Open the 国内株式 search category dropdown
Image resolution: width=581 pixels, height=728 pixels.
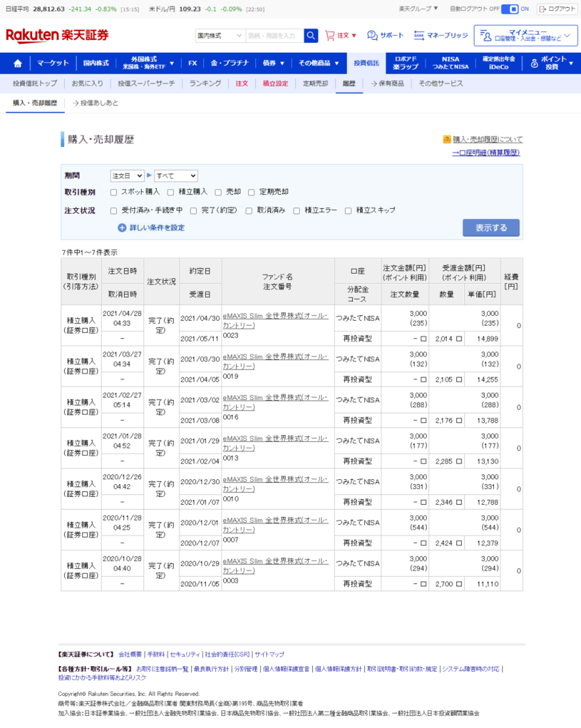(x=220, y=36)
